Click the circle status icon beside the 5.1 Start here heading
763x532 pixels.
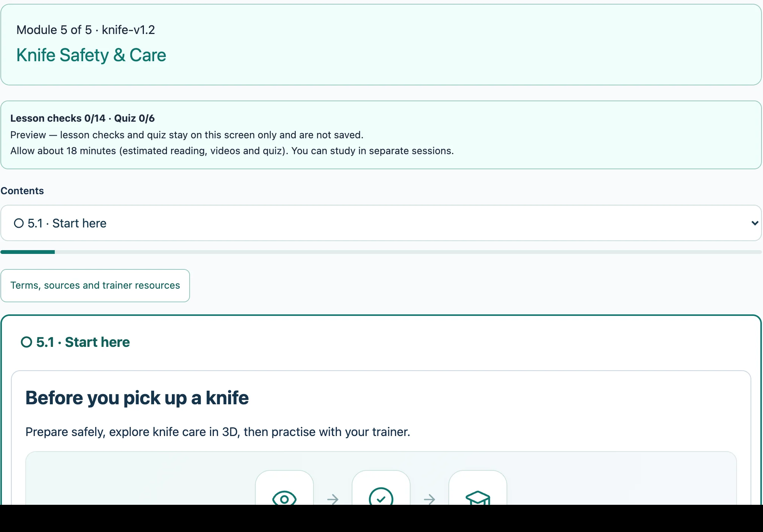(x=26, y=342)
